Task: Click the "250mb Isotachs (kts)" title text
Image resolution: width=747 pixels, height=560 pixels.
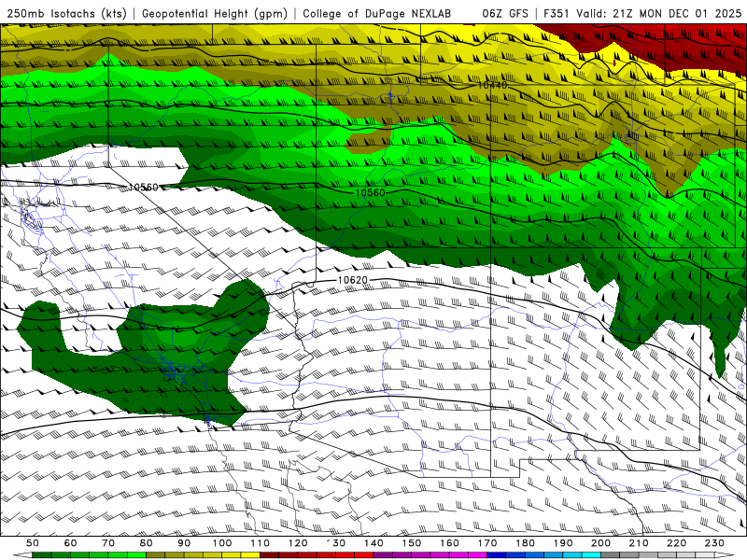Action: (x=67, y=14)
